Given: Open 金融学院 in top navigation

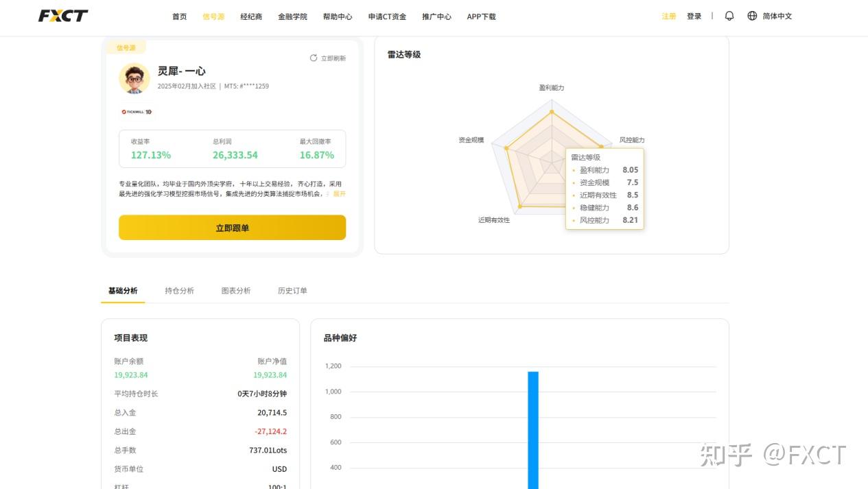Looking at the screenshot, I should coord(292,16).
